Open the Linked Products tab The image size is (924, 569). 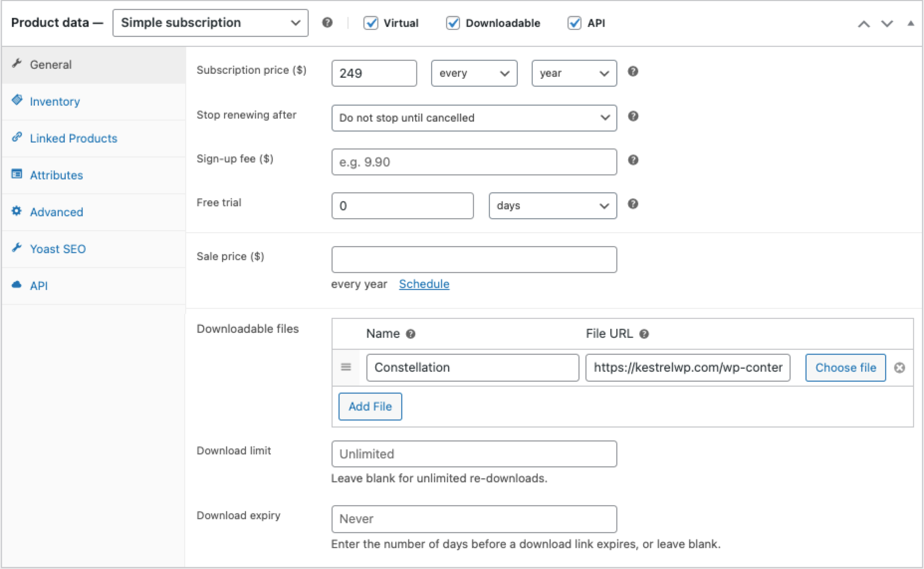click(73, 139)
